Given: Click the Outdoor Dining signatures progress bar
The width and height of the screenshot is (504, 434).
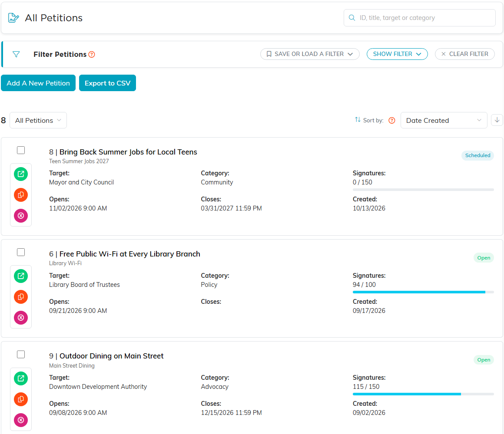Looking at the screenshot, I should pos(423,394).
